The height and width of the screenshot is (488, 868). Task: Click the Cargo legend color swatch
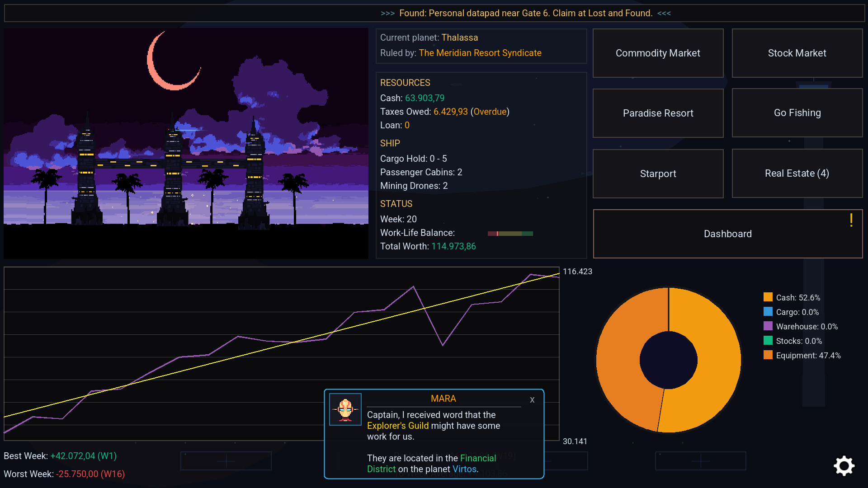coord(768,312)
